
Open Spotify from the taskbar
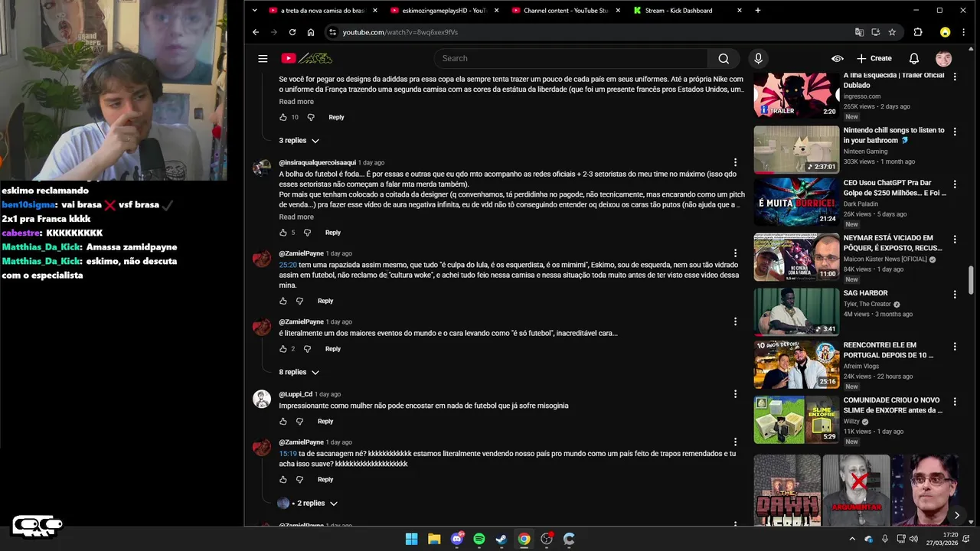pyautogui.click(x=479, y=539)
